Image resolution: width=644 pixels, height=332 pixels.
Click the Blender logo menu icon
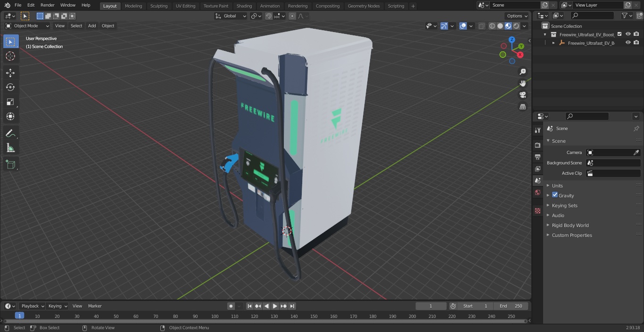coord(7,5)
